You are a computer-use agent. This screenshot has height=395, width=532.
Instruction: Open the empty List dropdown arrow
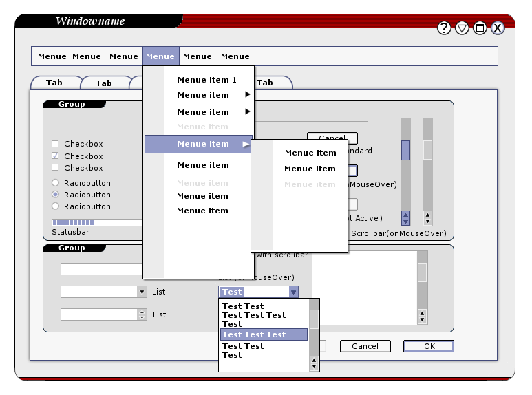coord(142,292)
